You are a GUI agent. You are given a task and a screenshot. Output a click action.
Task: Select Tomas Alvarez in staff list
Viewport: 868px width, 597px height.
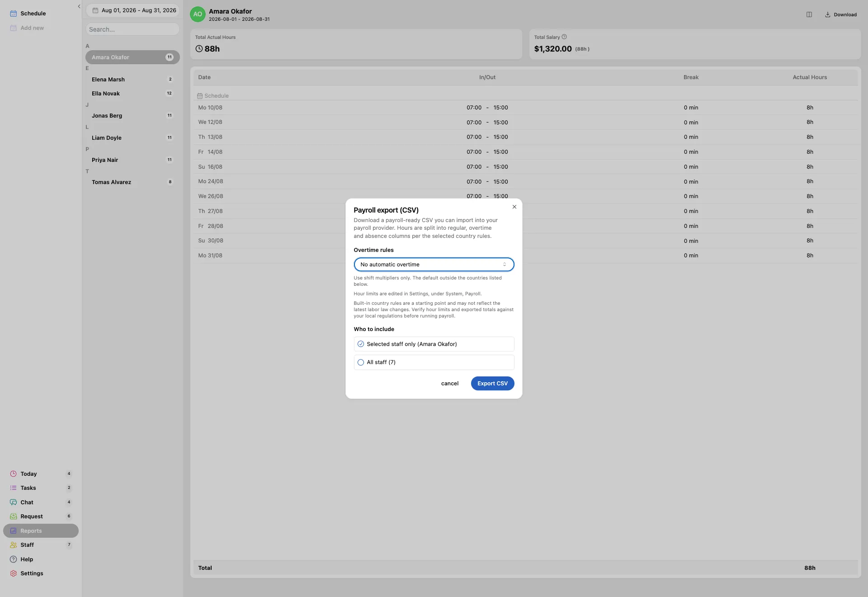(x=132, y=182)
